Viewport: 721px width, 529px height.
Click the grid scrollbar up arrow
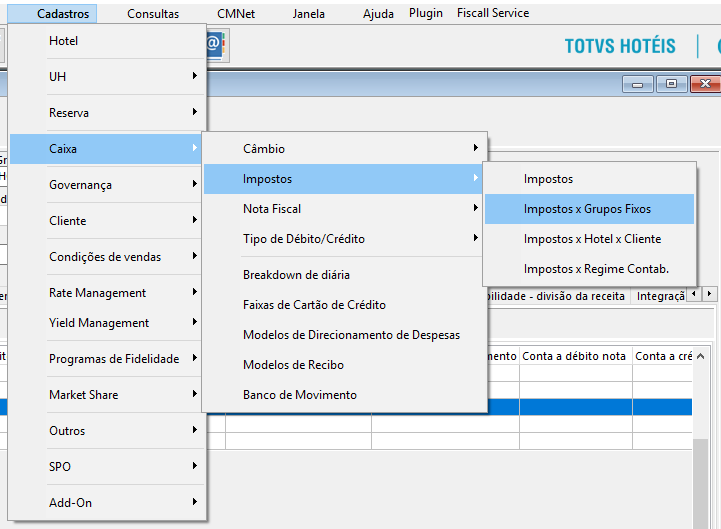(x=700, y=356)
